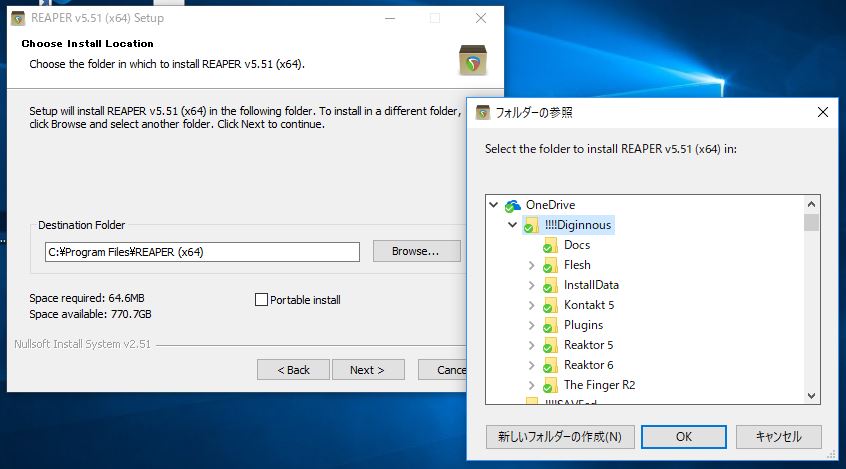This screenshot has height=469, width=846.
Task: Click the Plugins folder icon
Action: [550, 325]
